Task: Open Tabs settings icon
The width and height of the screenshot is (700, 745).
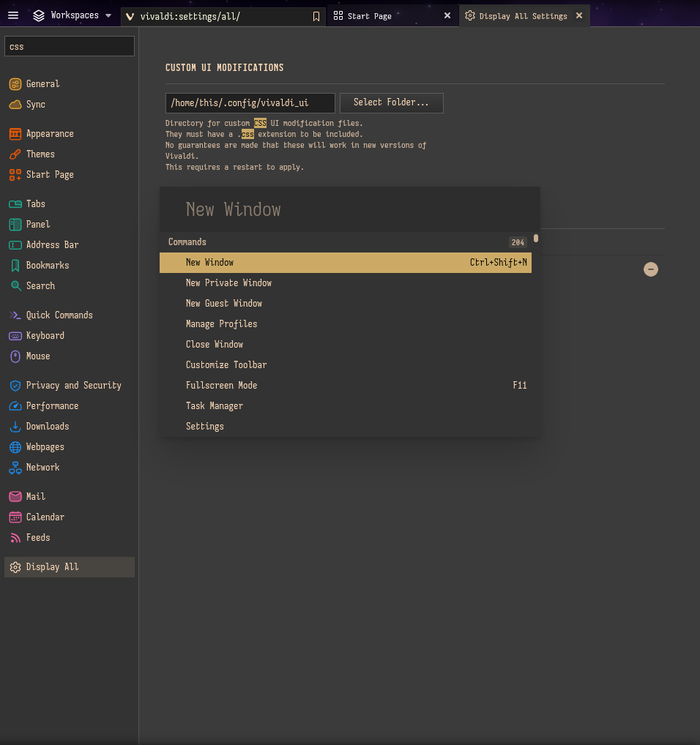Action: click(15, 204)
